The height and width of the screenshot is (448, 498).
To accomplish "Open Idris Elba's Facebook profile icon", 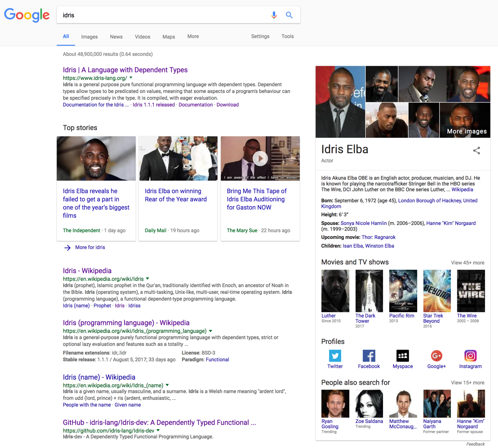I will 369,355.
